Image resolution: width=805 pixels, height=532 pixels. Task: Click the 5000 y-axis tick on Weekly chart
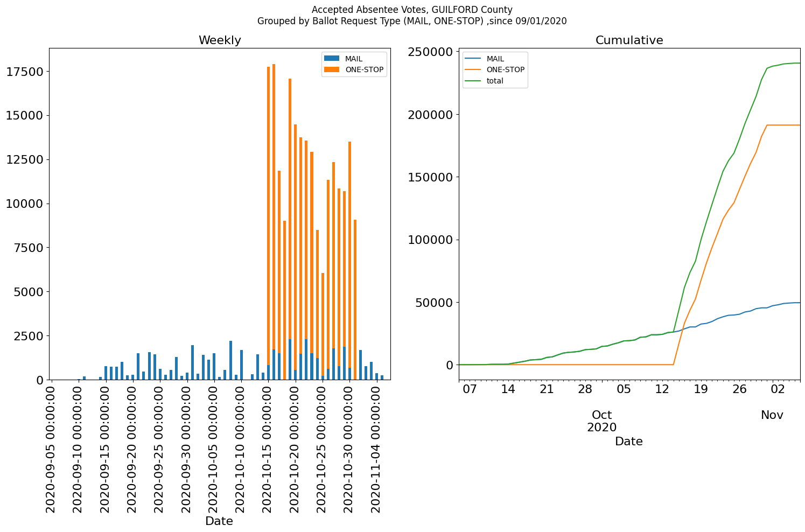(x=28, y=292)
